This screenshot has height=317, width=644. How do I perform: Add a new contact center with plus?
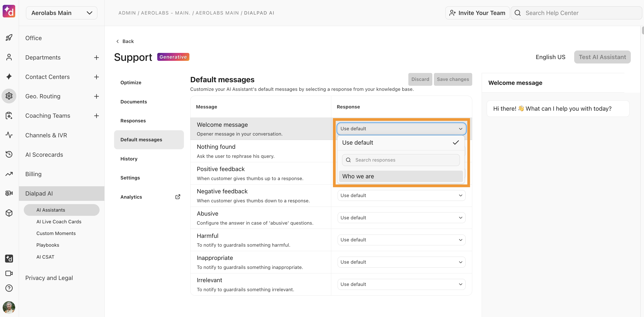pyautogui.click(x=96, y=77)
